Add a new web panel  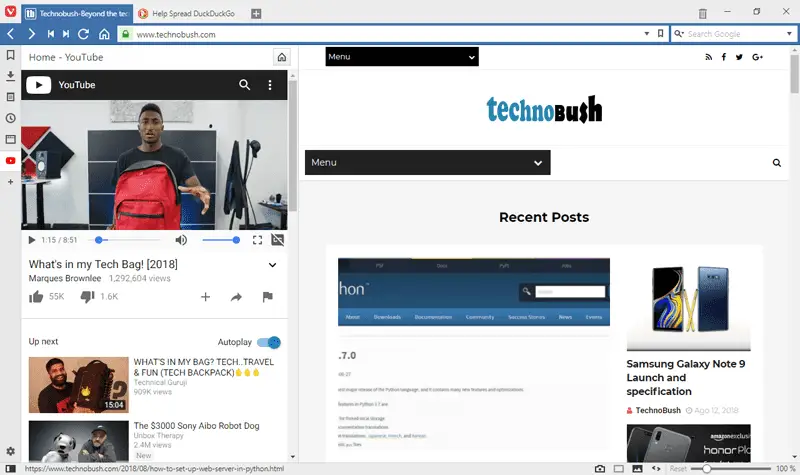[x=10, y=182]
